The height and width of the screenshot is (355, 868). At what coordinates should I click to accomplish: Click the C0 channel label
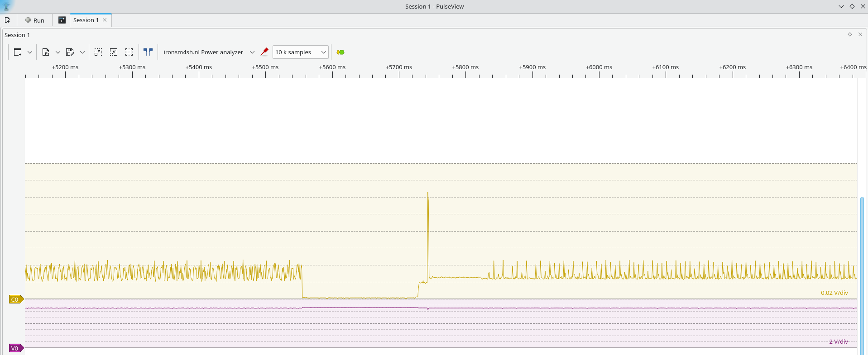pos(15,299)
